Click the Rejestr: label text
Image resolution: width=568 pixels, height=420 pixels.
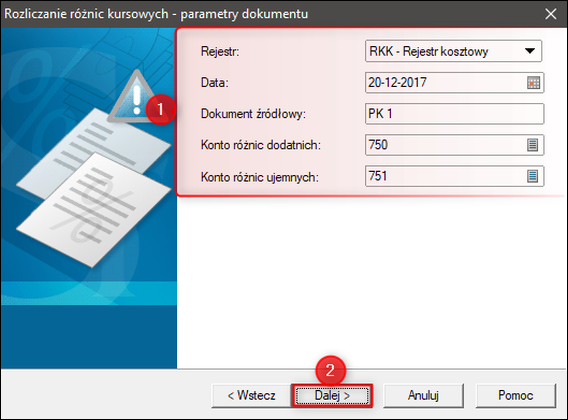click(x=220, y=51)
